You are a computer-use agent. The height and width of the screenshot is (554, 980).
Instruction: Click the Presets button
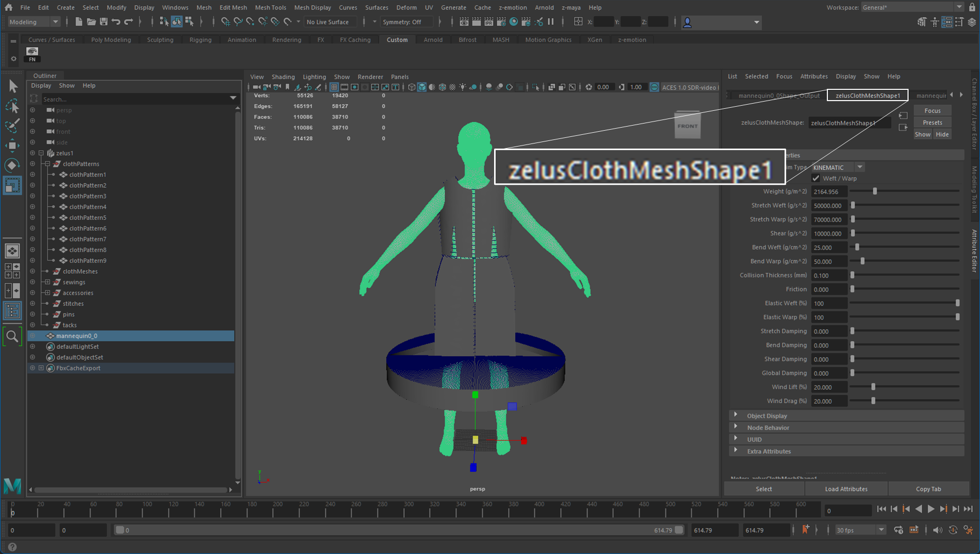[932, 123]
